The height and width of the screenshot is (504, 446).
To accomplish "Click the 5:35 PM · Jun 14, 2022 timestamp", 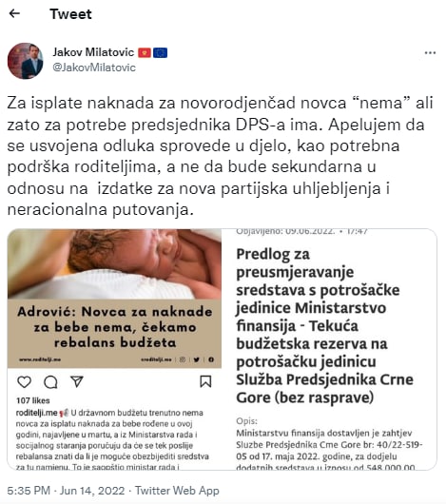I will click(x=66, y=491).
